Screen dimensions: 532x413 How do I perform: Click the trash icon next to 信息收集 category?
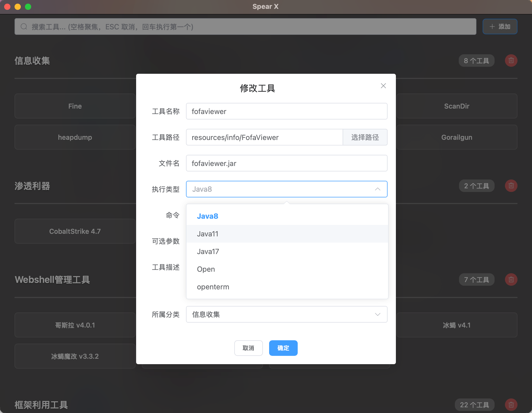(510, 61)
